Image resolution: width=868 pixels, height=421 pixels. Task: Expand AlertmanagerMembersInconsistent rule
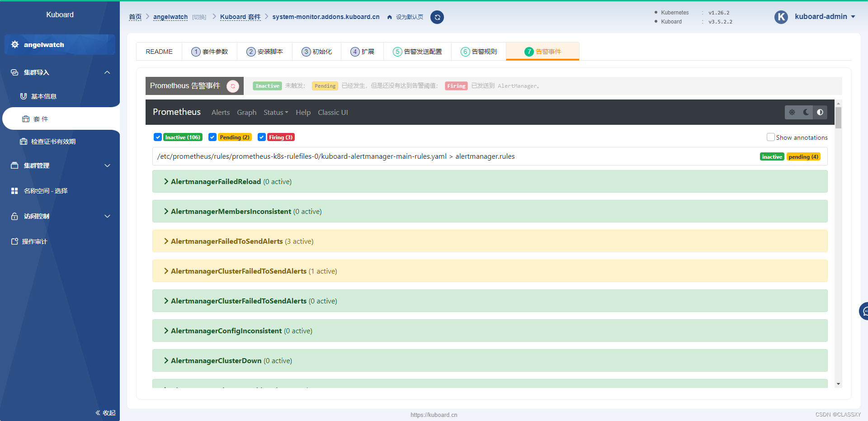pos(490,211)
